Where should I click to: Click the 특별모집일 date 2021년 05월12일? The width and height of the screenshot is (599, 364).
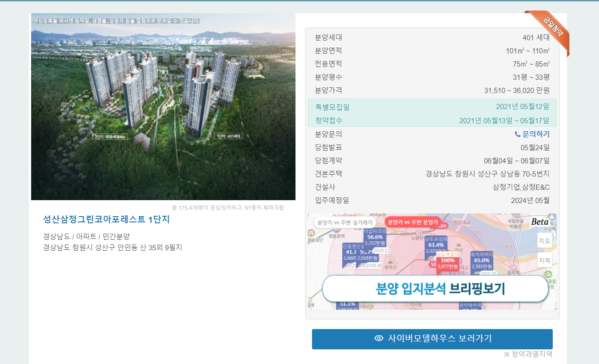[x=523, y=107]
